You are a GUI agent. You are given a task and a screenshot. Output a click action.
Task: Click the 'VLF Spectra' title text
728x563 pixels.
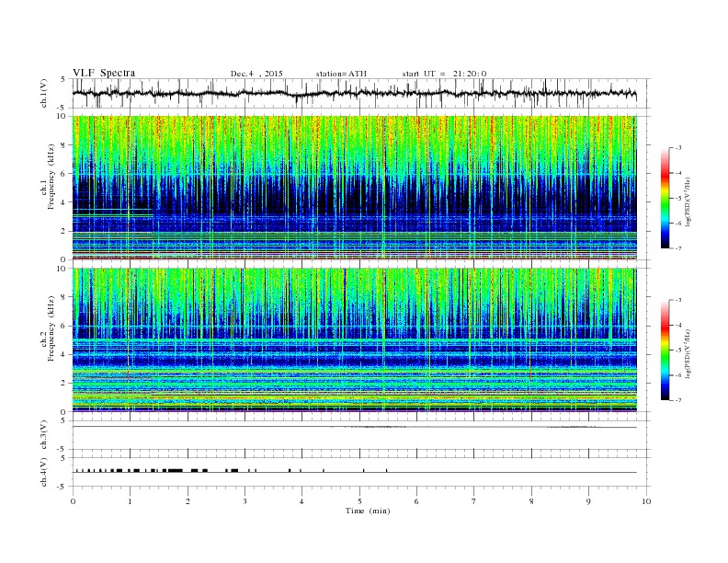[x=104, y=73]
